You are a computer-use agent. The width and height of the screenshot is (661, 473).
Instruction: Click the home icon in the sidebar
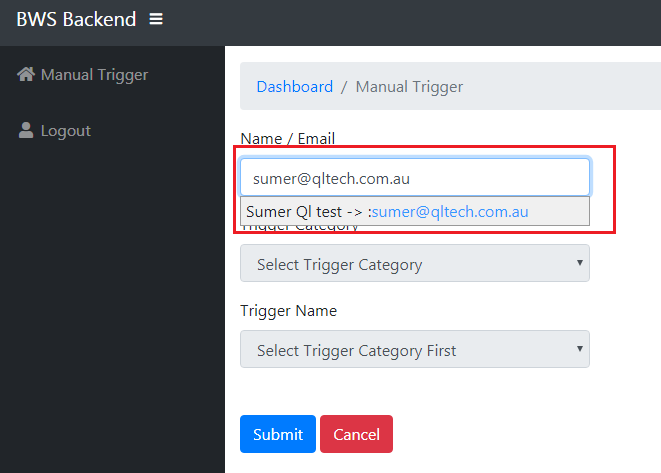click(26, 75)
